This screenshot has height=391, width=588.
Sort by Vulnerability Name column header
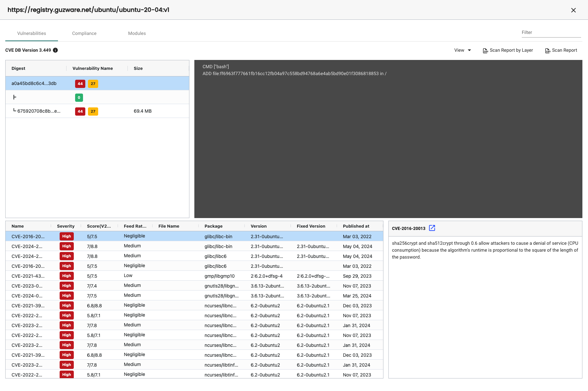pos(93,68)
